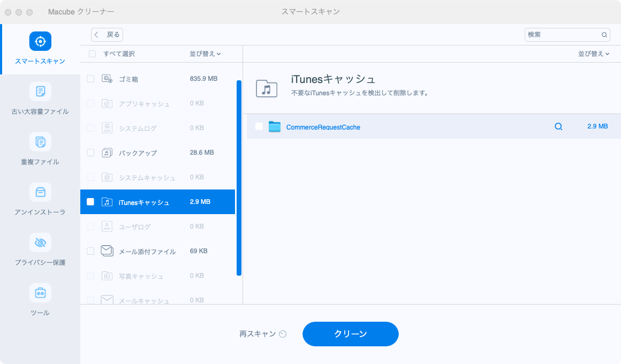
Task: Open the CommerceRequestCache item name
Action: [x=323, y=127]
